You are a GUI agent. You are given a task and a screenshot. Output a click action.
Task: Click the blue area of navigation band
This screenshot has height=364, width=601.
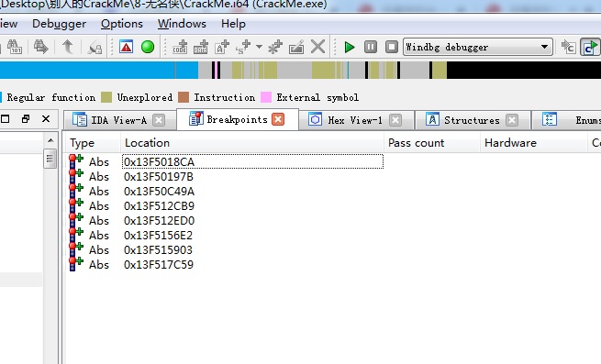pyautogui.click(x=99, y=70)
